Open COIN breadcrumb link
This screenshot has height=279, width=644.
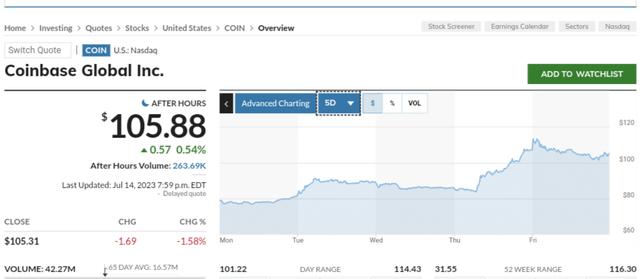coord(234,28)
